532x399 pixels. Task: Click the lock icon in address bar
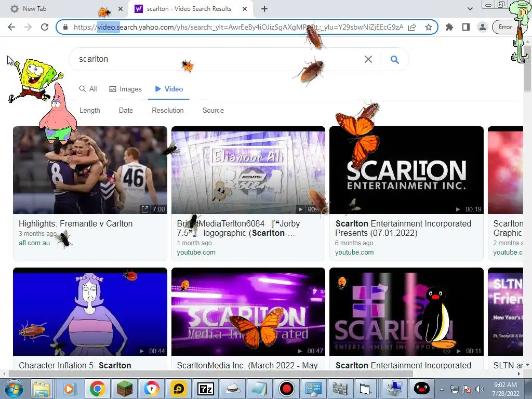(66, 27)
